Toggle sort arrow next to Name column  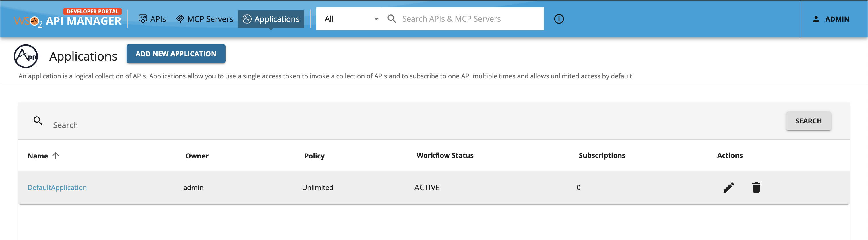(x=56, y=155)
